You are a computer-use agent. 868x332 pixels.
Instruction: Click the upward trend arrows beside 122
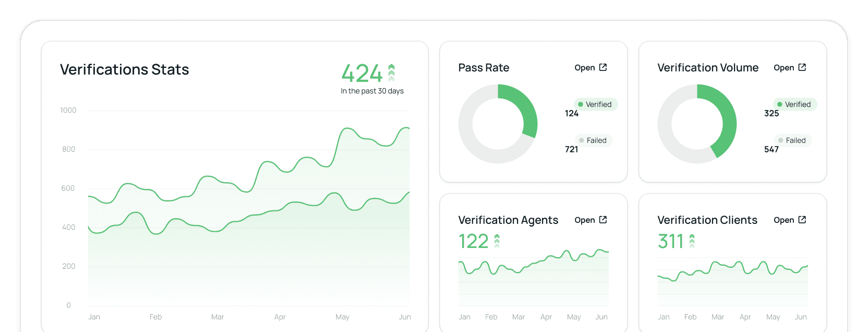coord(497,241)
